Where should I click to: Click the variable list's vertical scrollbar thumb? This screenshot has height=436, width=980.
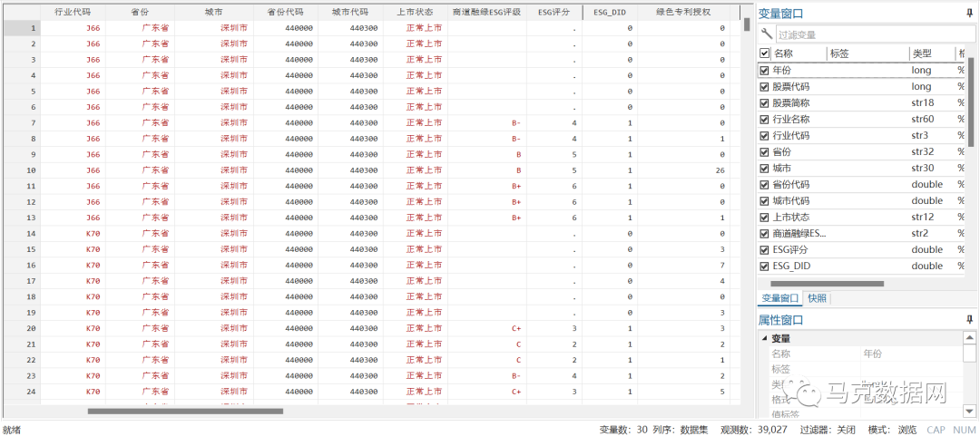pyautogui.click(x=971, y=102)
